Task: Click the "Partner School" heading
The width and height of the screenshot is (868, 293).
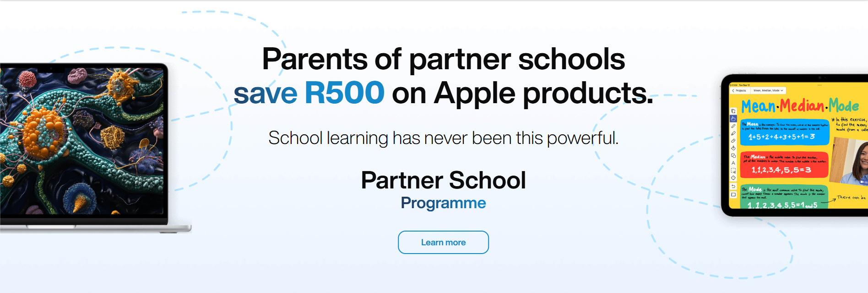Action: 443,180
